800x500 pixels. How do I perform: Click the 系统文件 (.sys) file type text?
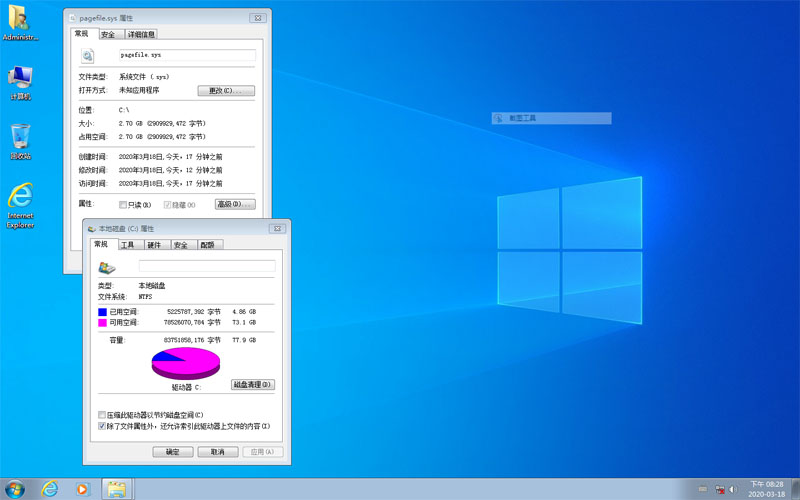[x=144, y=77]
